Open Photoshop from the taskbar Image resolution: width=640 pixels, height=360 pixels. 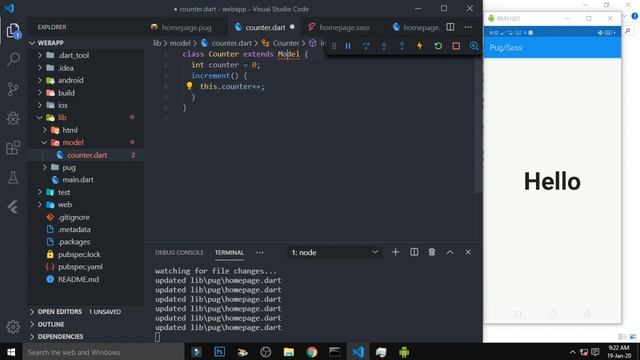point(220,352)
